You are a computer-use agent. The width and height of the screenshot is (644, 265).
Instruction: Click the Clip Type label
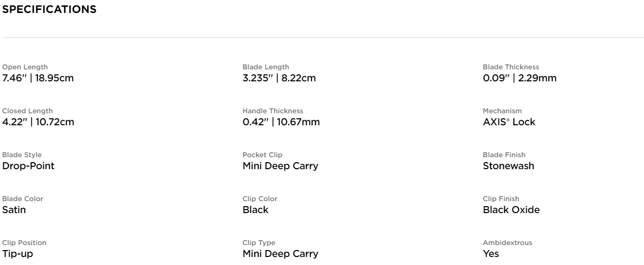point(259,243)
